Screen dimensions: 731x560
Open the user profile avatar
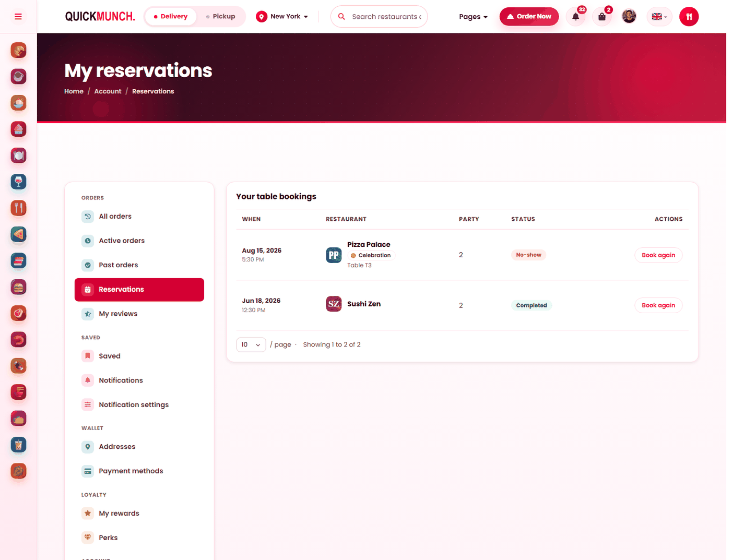click(629, 17)
